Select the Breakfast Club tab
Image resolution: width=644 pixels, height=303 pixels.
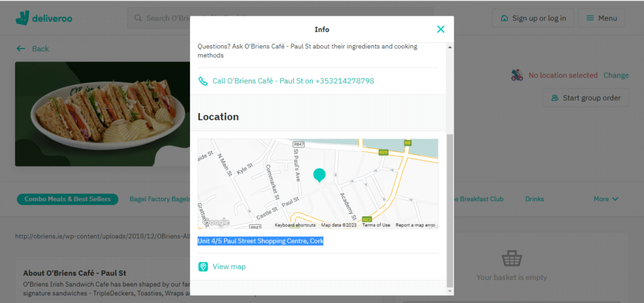(479, 199)
